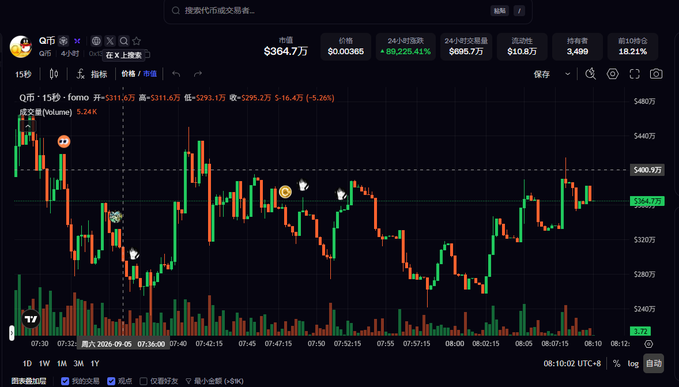
Task: Open the X (Twitter) icon in header
Action: click(x=110, y=41)
